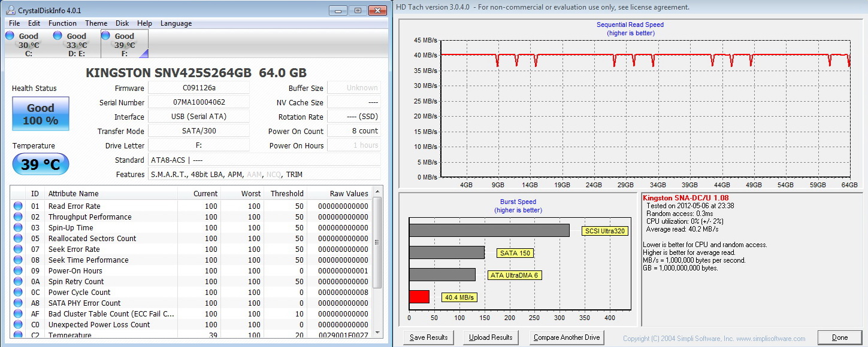868x347 pixels.
Task: Open the Edit menu
Action: click(34, 23)
